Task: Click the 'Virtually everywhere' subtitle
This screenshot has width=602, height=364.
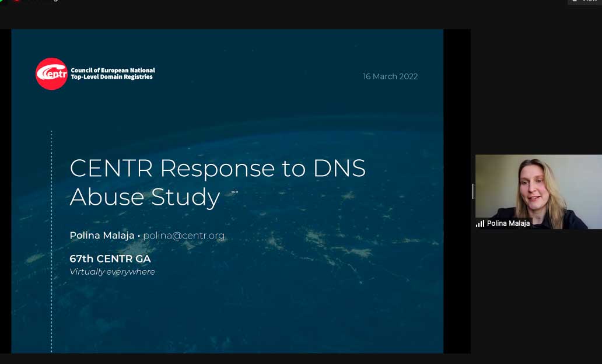Action: coord(112,272)
